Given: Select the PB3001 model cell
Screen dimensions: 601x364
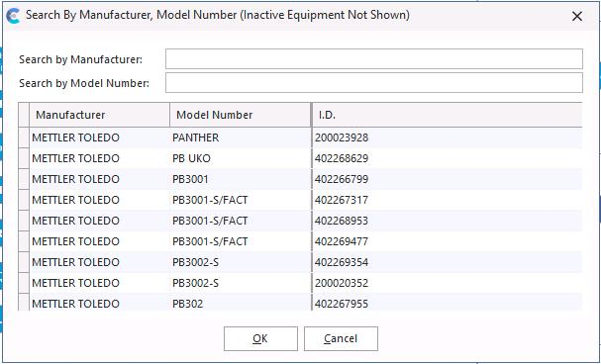Looking at the screenshot, I should (x=241, y=179).
